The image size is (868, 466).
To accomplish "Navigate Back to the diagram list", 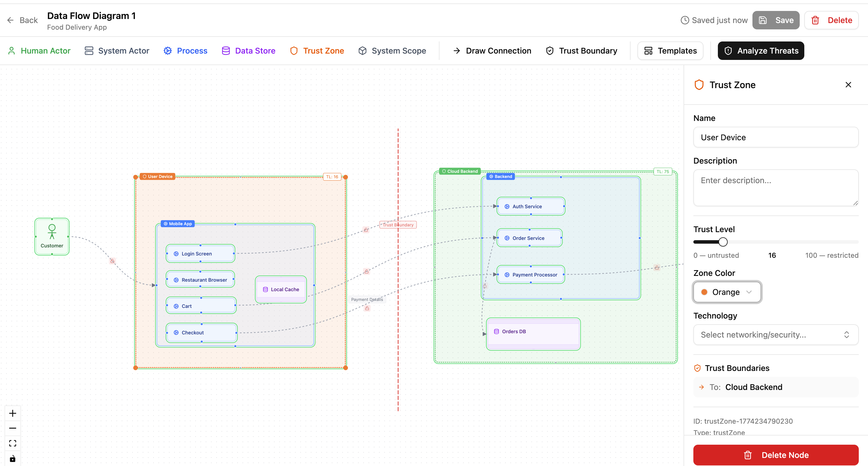I will pos(22,20).
